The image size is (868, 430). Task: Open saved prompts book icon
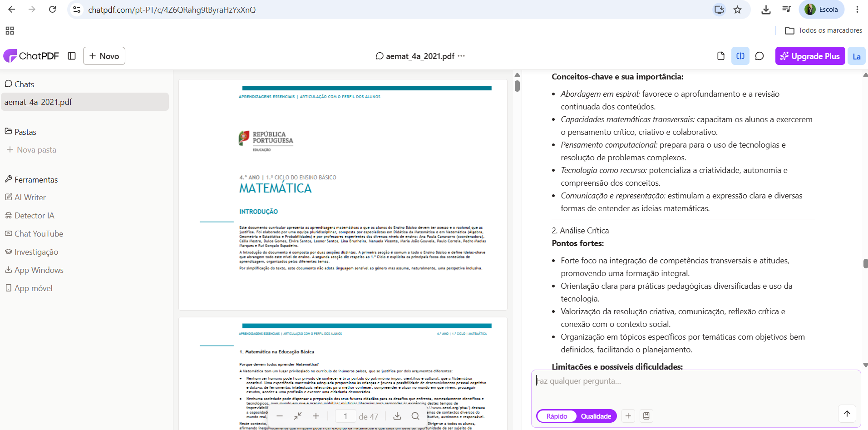point(646,415)
